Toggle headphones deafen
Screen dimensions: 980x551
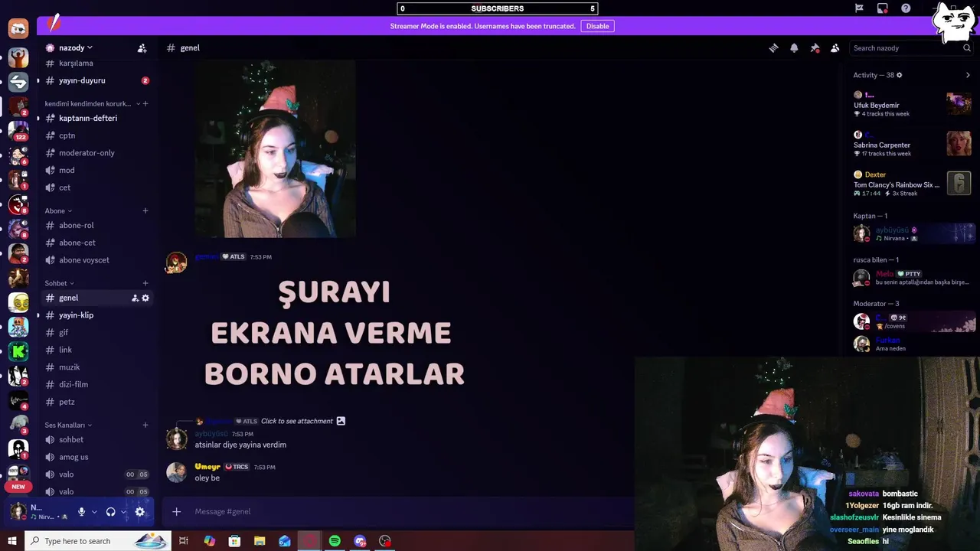coord(110,512)
